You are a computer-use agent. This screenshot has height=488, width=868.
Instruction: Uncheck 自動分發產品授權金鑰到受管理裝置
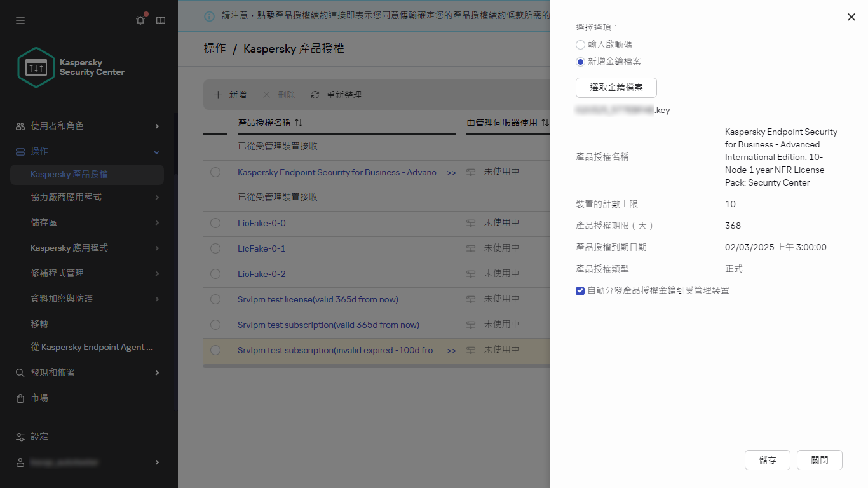click(x=580, y=291)
